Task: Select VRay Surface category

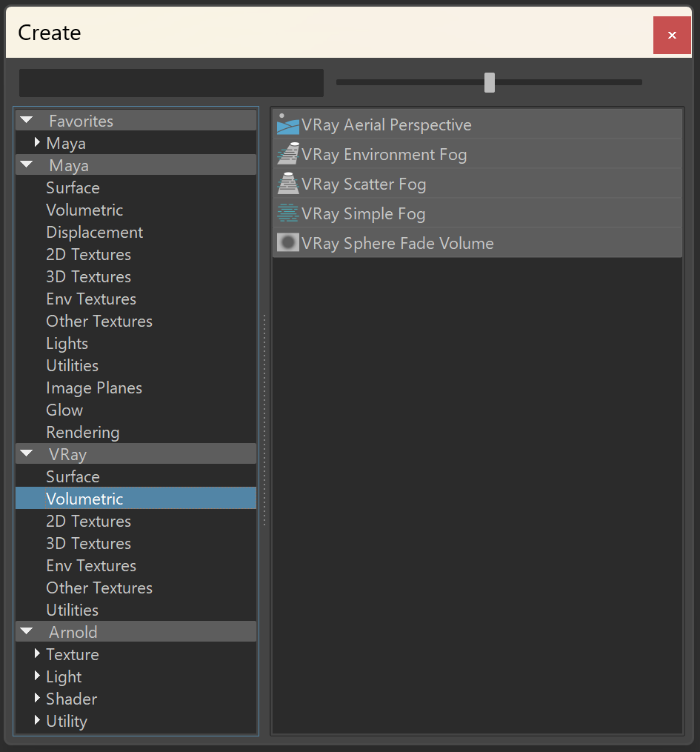Action: (73, 476)
